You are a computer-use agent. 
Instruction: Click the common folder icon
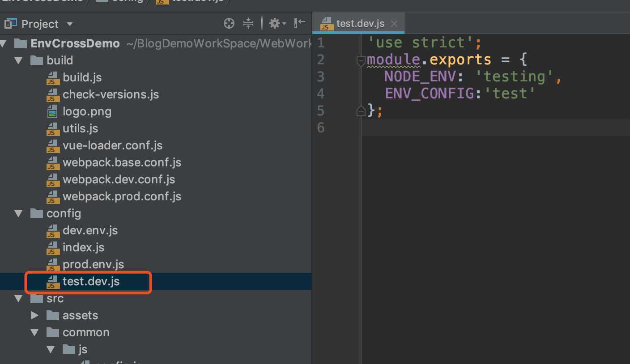click(53, 332)
